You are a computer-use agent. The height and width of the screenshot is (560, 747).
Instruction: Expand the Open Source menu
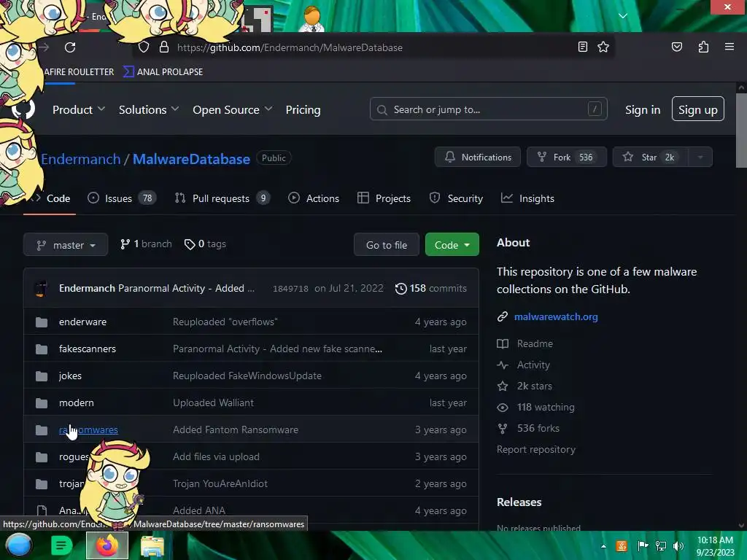tap(233, 109)
